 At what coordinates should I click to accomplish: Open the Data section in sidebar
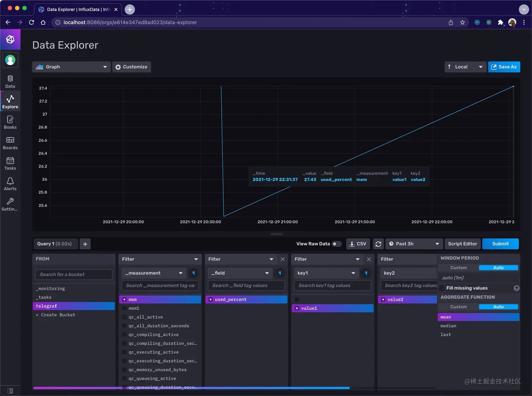[10, 82]
